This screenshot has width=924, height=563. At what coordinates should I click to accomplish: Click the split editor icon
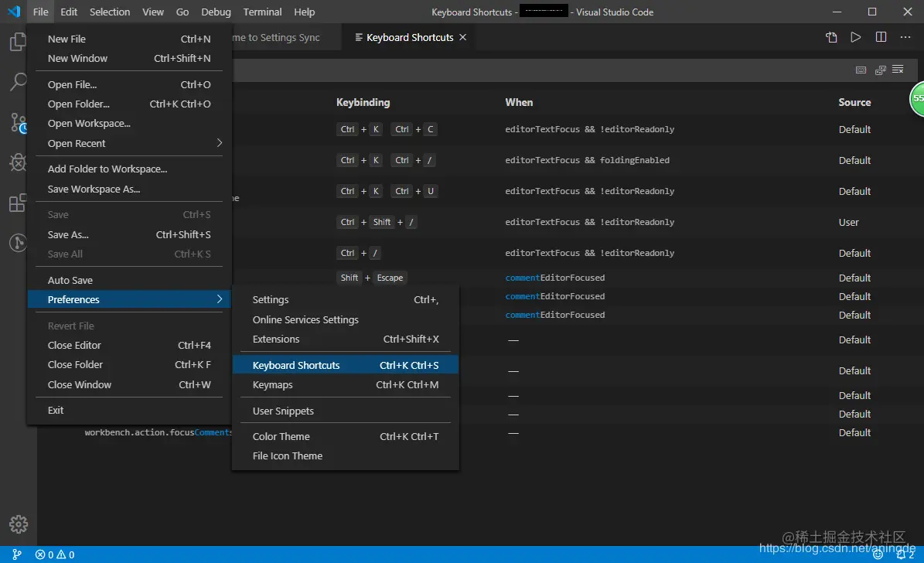tap(881, 37)
